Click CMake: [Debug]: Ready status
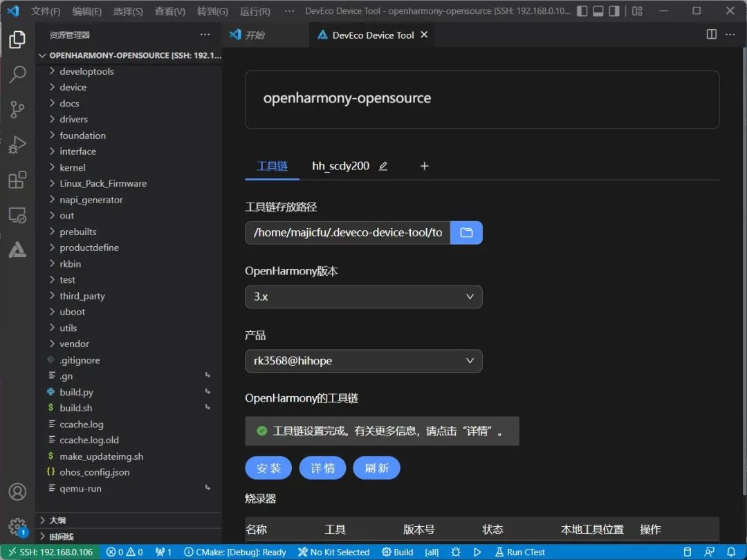 point(235,552)
